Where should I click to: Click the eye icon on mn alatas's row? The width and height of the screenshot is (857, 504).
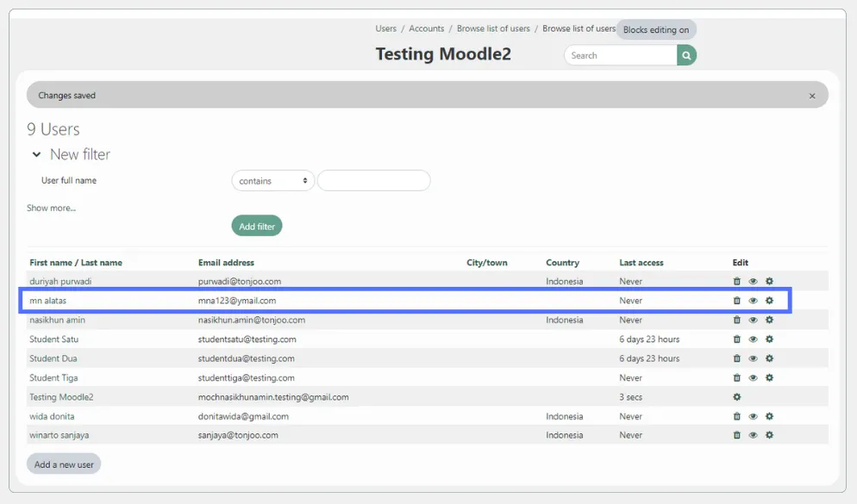coord(753,300)
